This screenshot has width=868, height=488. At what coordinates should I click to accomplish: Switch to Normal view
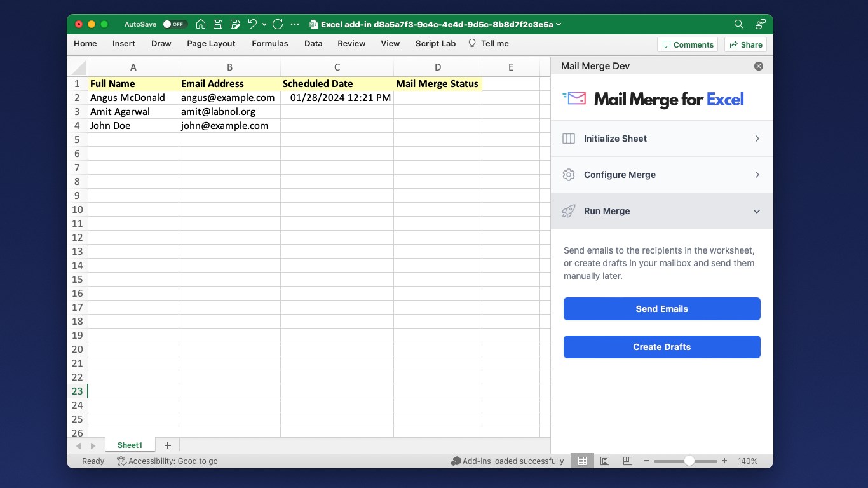coord(582,461)
